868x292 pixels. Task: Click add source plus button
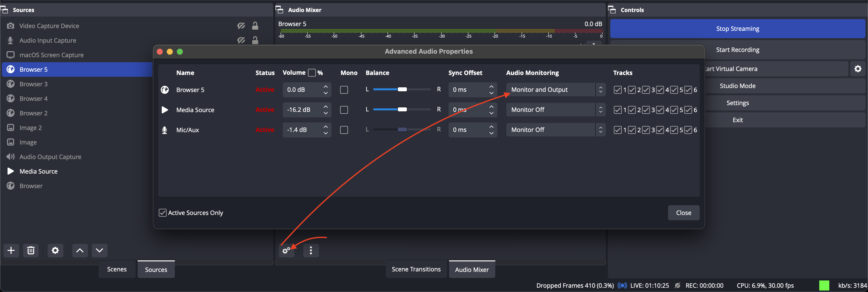coord(11,251)
